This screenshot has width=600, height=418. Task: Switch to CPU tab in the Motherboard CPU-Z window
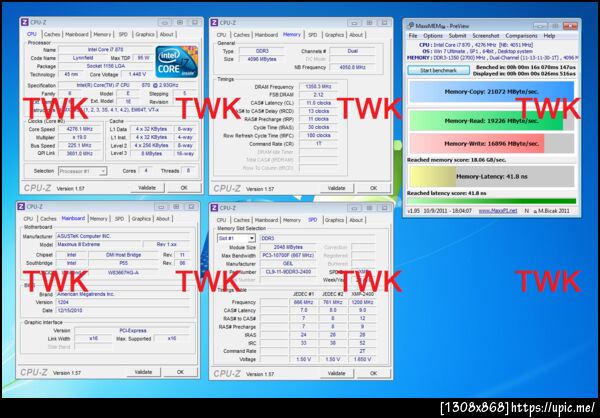28,219
